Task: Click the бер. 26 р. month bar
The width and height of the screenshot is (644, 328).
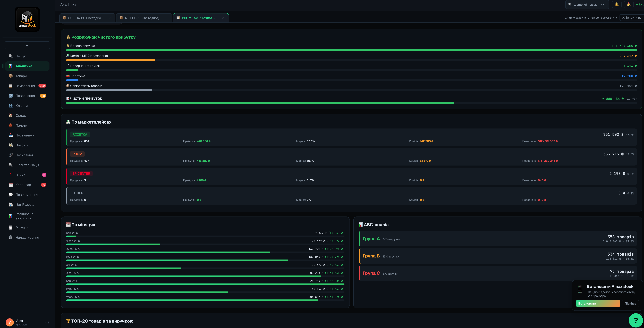Action: coord(205,284)
